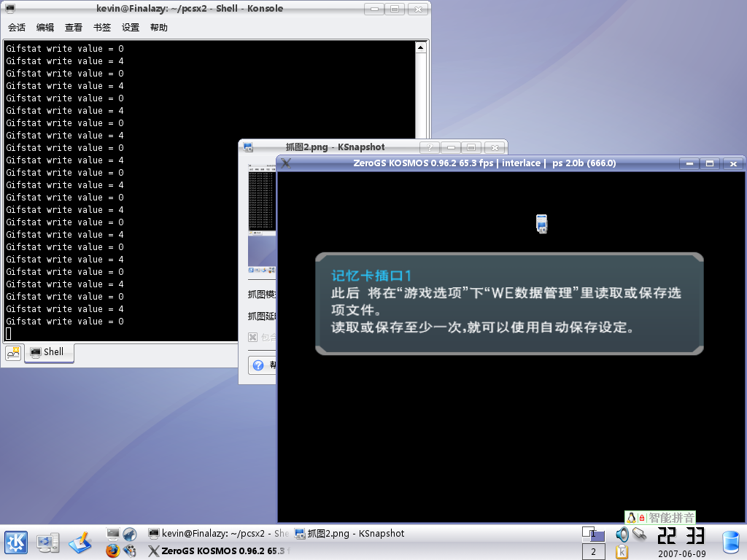Open the 设置 menu in Konsole
The width and height of the screenshot is (747, 560).
pyautogui.click(x=131, y=28)
